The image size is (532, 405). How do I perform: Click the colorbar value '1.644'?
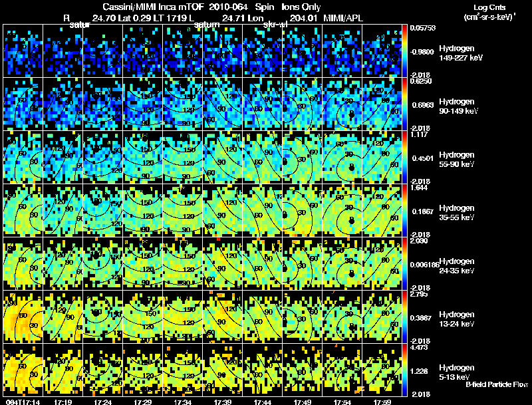click(419, 188)
